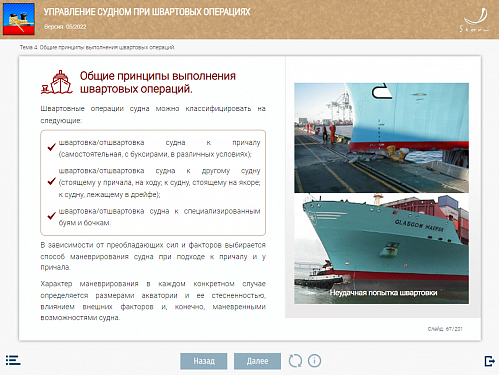Click the photo caption Неудачная попытка швартовки
The height and width of the screenshot is (375, 499).
coord(383,293)
